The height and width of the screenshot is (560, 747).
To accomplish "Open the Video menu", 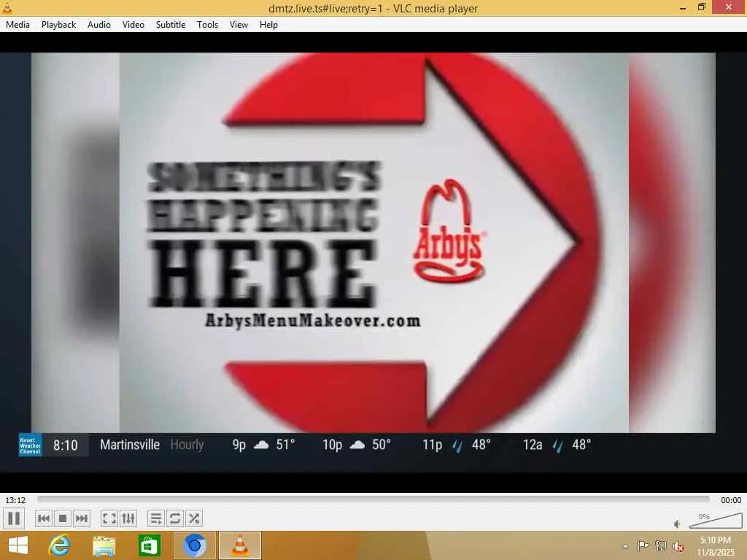I will pos(133,25).
